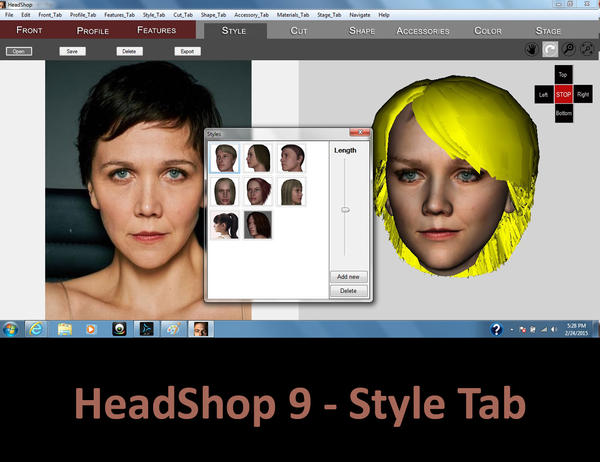Image resolution: width=600 pixels, height=462 pixels.
Task: Close the Styles dialog
Action: 360,133
